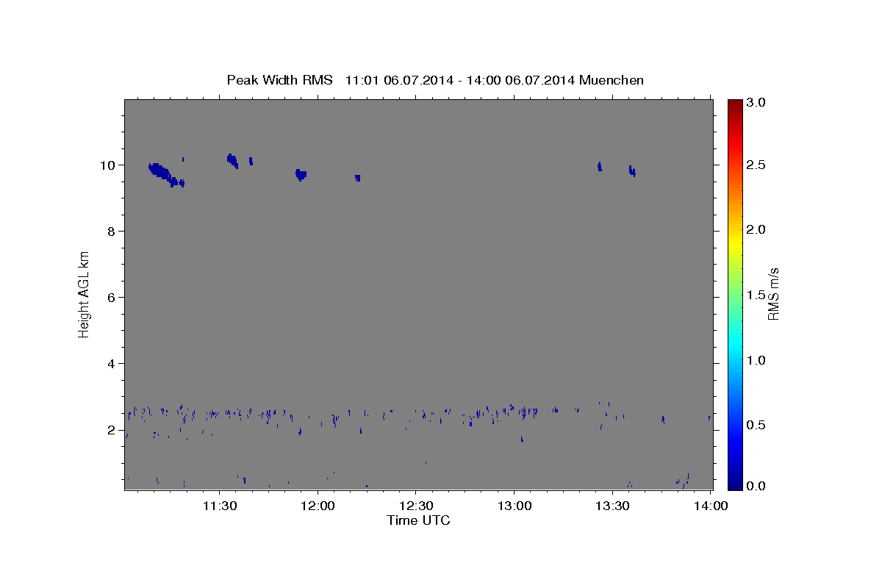The width and height of the screenshot is (882, 588).
Task: Click the height tick label '2'
Action: click(111, 430)
